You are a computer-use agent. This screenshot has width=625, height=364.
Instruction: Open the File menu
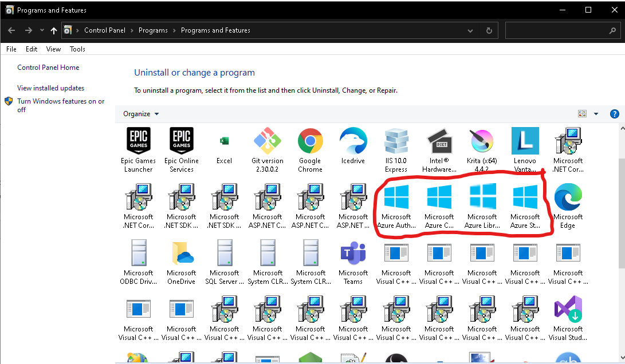pyautogui.click(x=11, y=49)
